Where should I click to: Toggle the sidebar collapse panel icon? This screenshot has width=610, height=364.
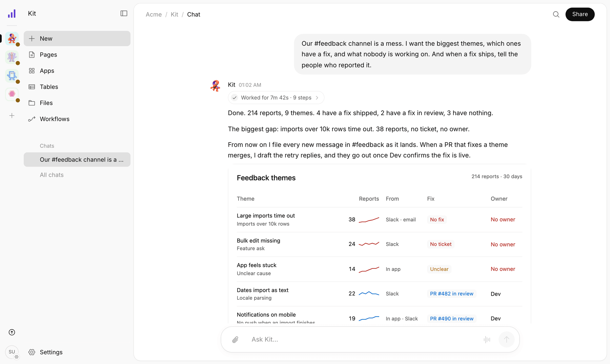[124, 13]
